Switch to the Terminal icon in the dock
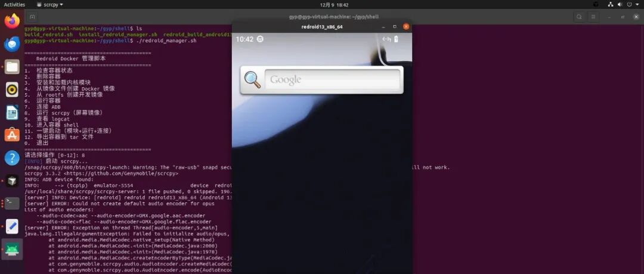The image size is (644, 274). (x=12, y=203)
